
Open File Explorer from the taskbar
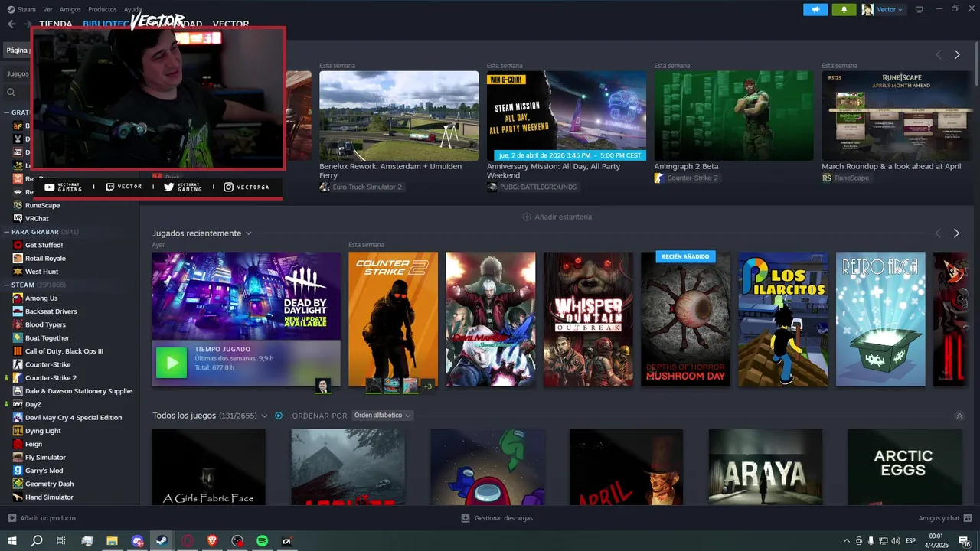[112, 541]
